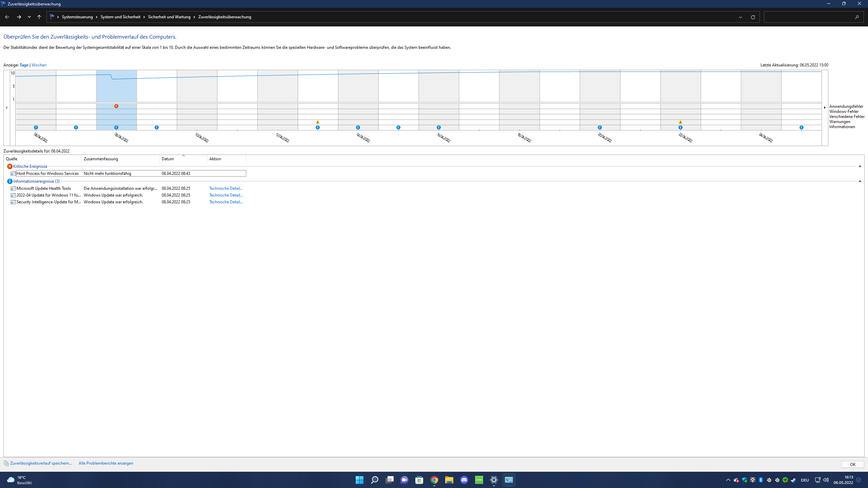Open the address bar history dropdown
The height and width of the screenshot is (488, 868).
(741, 17)
